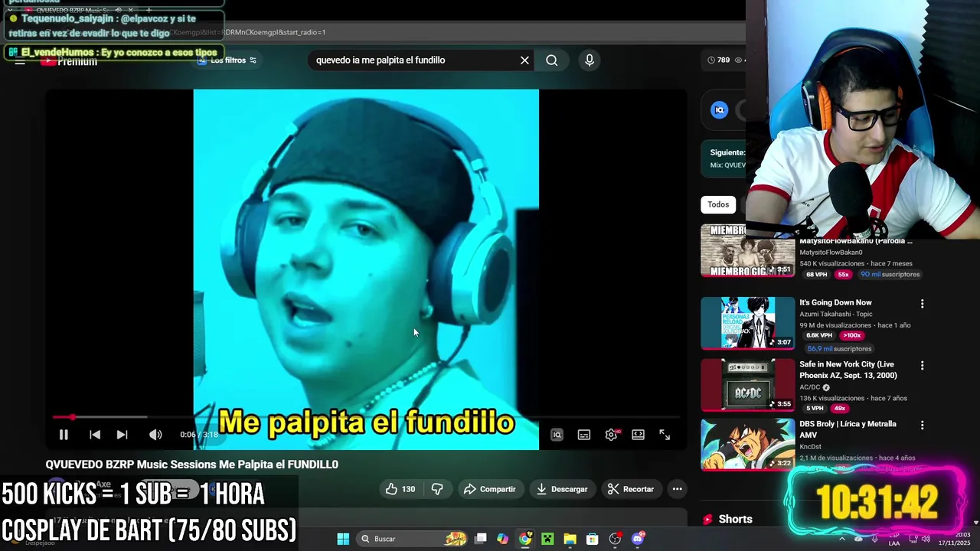Open Windows Start menu
980x551 pixels.
pyautogui.click(x=343, y=539)
